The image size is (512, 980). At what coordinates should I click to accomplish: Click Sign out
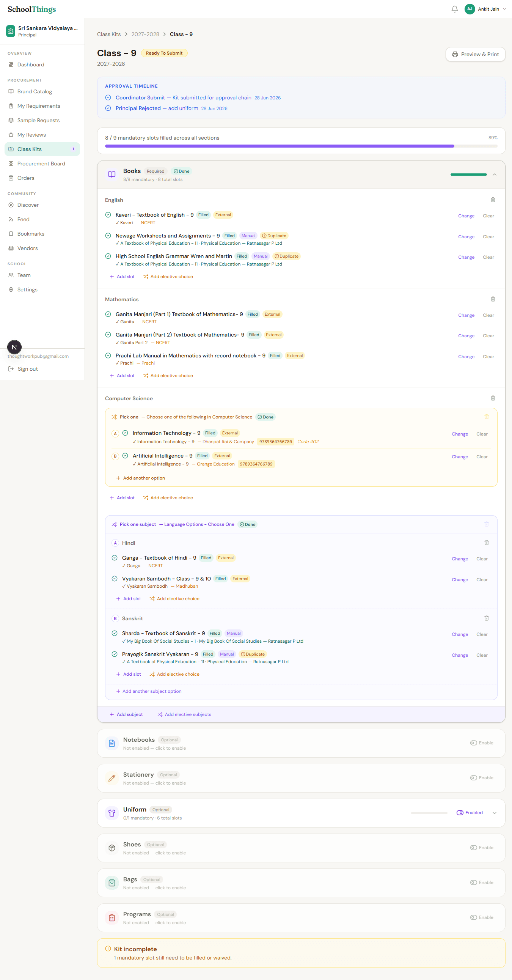tap(23, 369)
